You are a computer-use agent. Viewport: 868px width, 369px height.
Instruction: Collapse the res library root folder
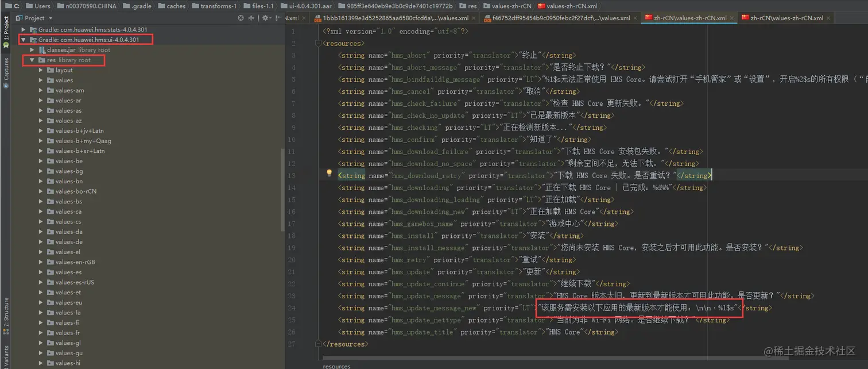(32, 60)
